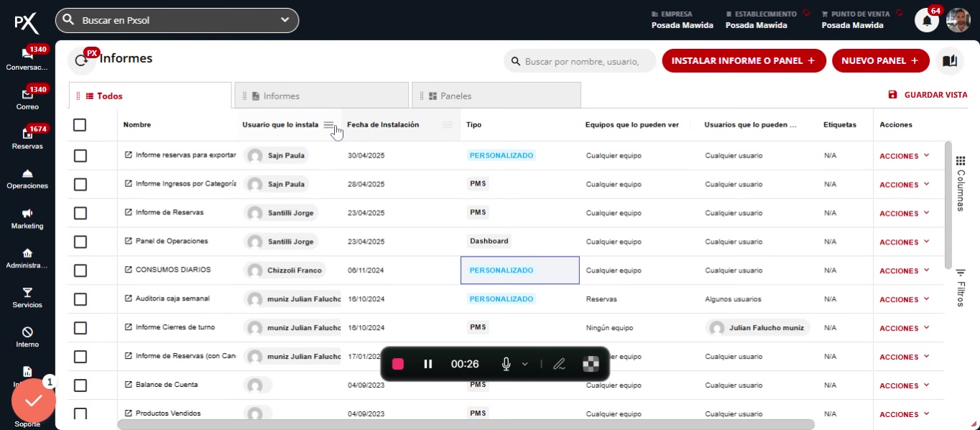
Task: Click the Servicios cocktail icon
Action: click(x=27, y=293)
